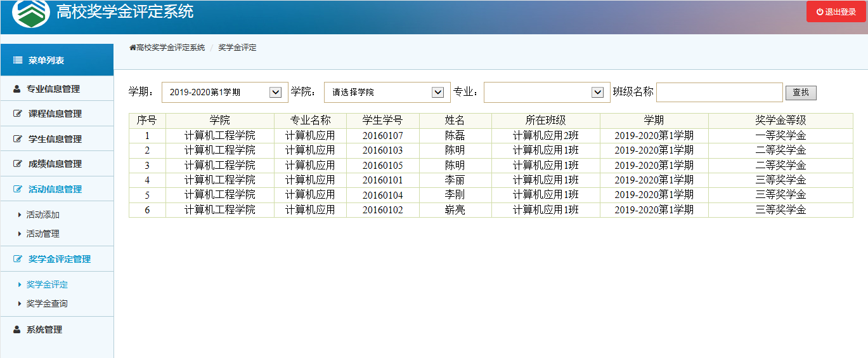Click the 序号 column header
The image size is (868, 358).
[x=147, y=121]
